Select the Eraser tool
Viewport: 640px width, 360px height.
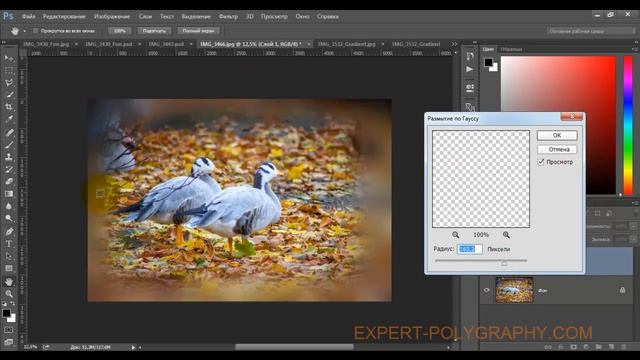click(x=9, y=182)
